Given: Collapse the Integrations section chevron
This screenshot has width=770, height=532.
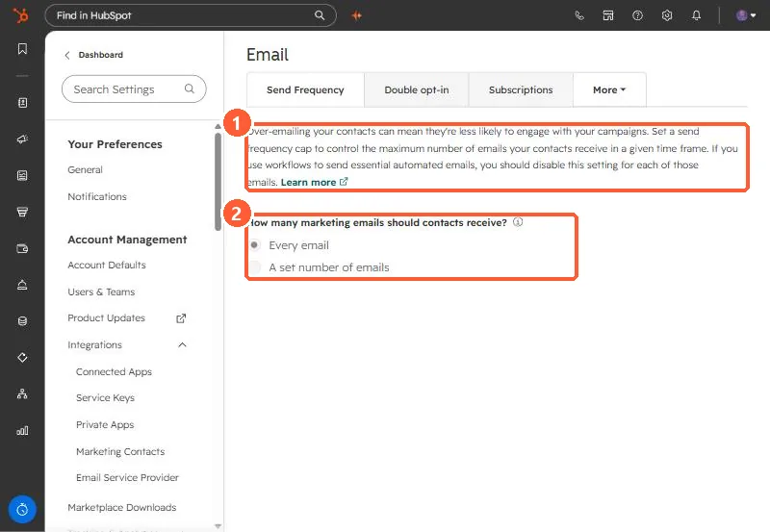Looking at the screenshot, I should [182, 345].
